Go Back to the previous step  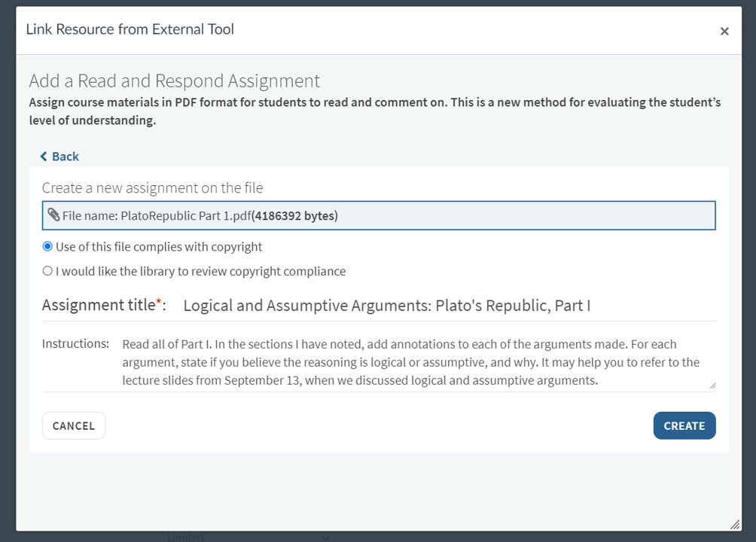coord(65,157)
